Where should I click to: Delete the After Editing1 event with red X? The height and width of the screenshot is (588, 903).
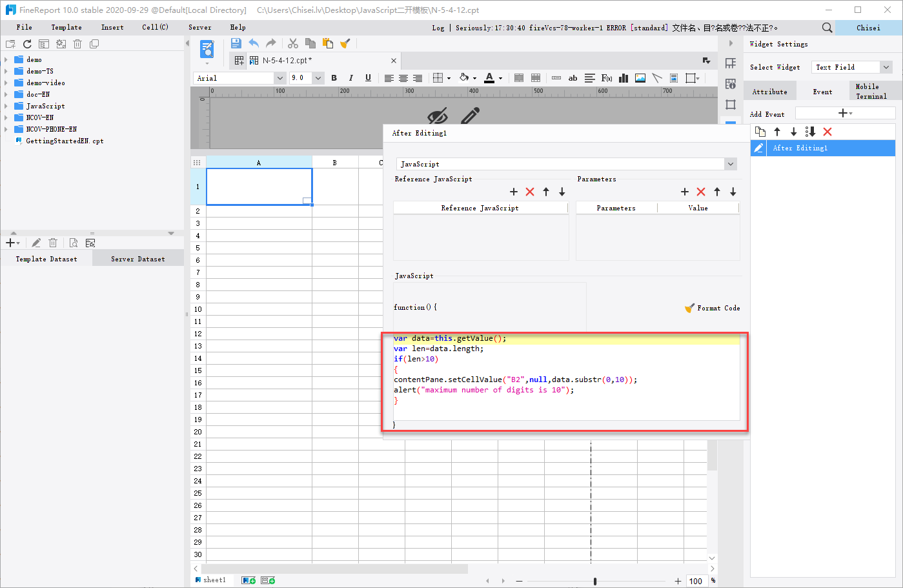coord(828,131)
